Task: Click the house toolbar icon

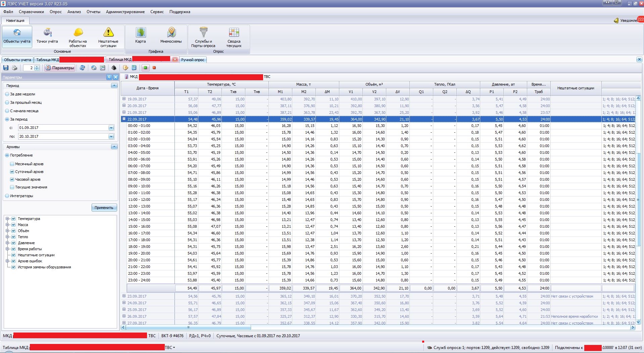Action: click(94, 68)
